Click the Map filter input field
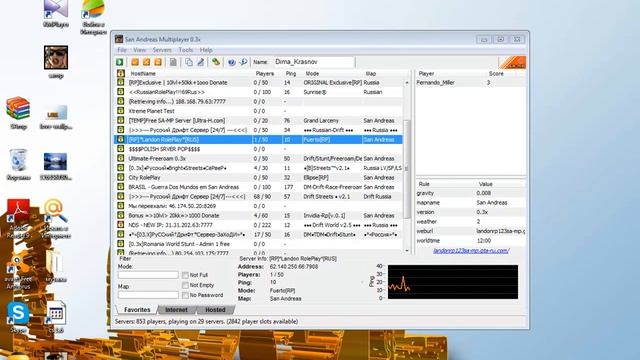This screenshot has width=640, height=360. [148, 295]
